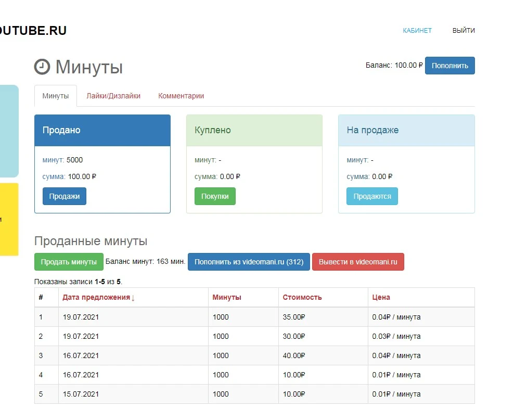Click the Баланс: 100.00 ₽ text
The width and height of the screenshot is (514, 420).
pyautogui.click(x=394, y=65)
